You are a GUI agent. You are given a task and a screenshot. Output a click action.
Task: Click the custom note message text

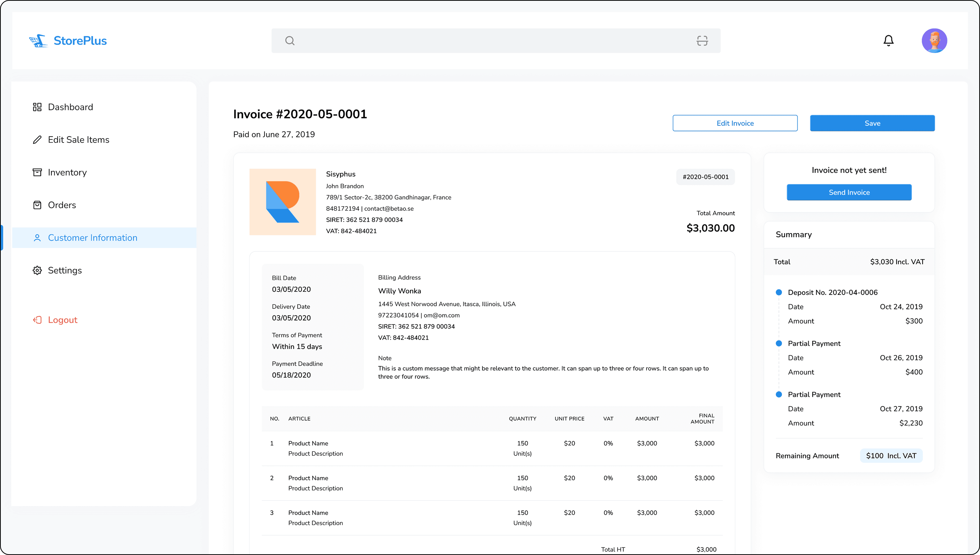[x=544, y=372]
